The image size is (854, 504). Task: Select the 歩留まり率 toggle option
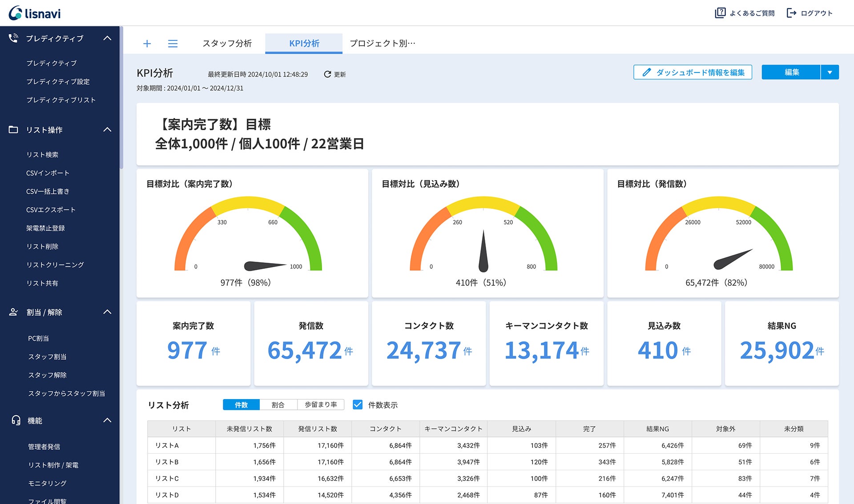click(320, 404)
